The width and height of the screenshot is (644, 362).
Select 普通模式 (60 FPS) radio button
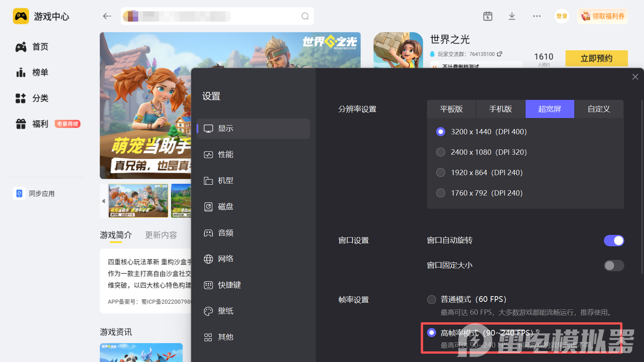[432, 300]
